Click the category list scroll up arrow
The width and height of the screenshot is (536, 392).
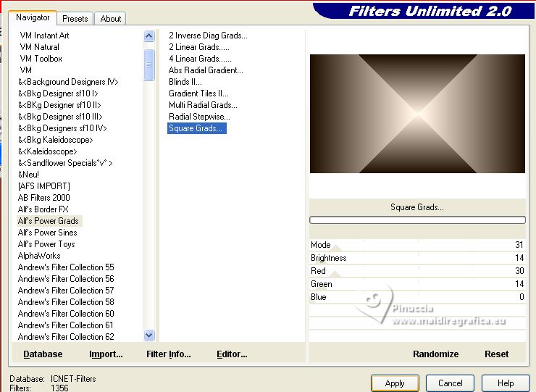point(148,36)
